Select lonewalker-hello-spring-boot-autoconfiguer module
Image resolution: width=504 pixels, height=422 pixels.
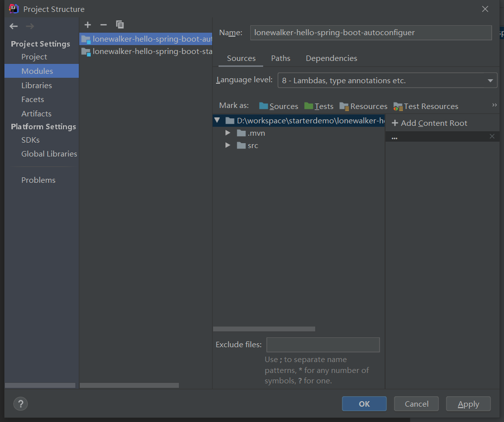pyautogui.click(x=146, y=39)
